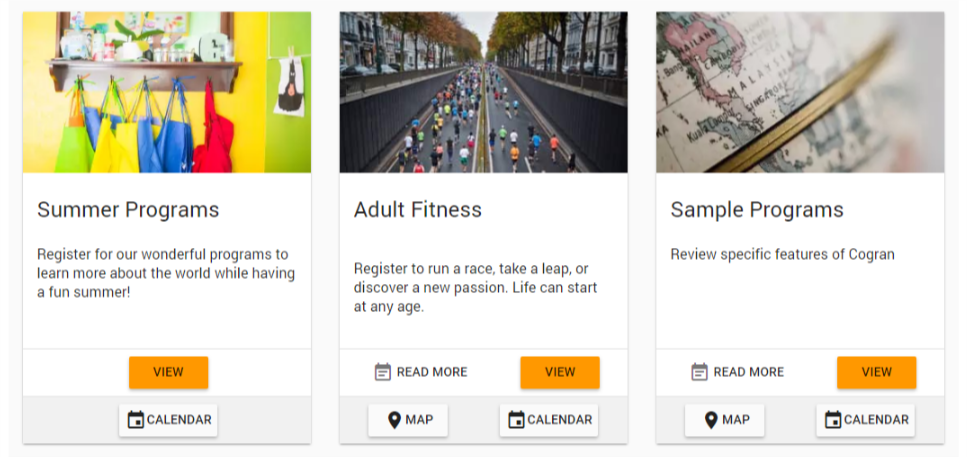Open the Summer Programs Calendar button
Viewport: 967px width, 457px height.
coord(168,420)
